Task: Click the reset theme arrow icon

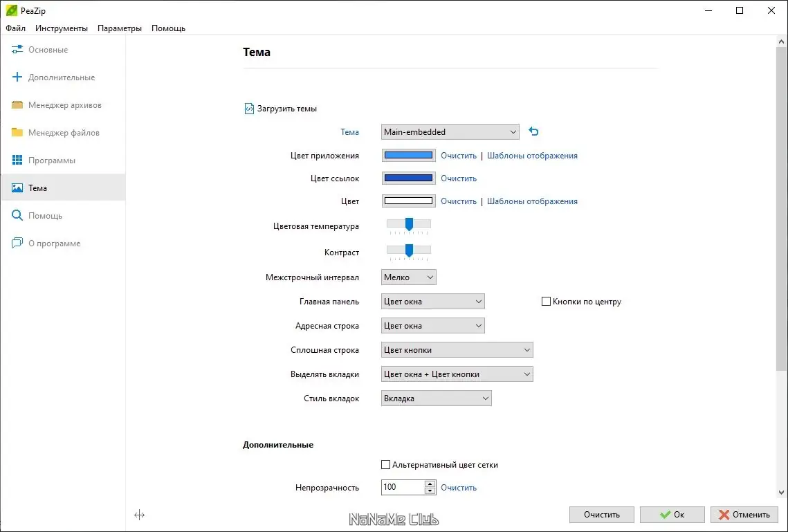Action: click(533, 131)
